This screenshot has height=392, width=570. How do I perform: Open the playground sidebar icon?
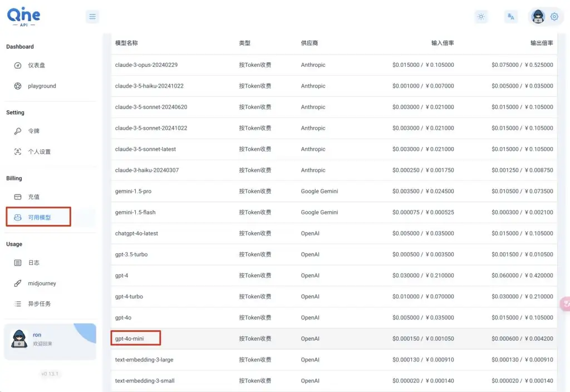tap(18, 86)
